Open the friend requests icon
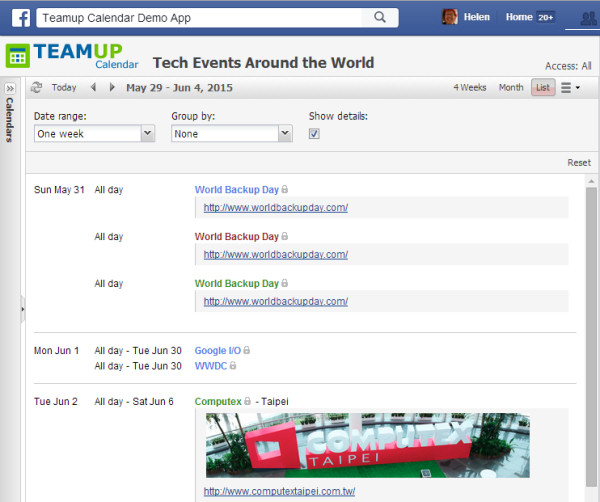The height and width of the screenshot is (502, 600). [x=588, y=18]
